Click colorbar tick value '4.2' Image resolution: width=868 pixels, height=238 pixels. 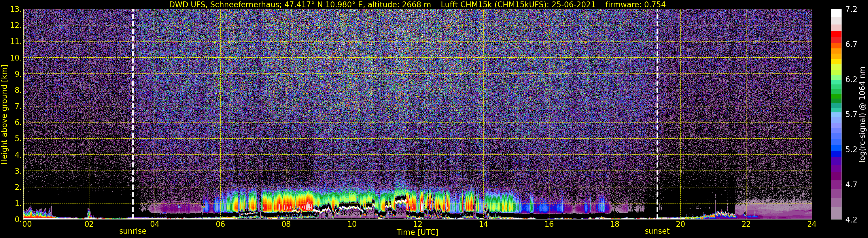point(851,220)
